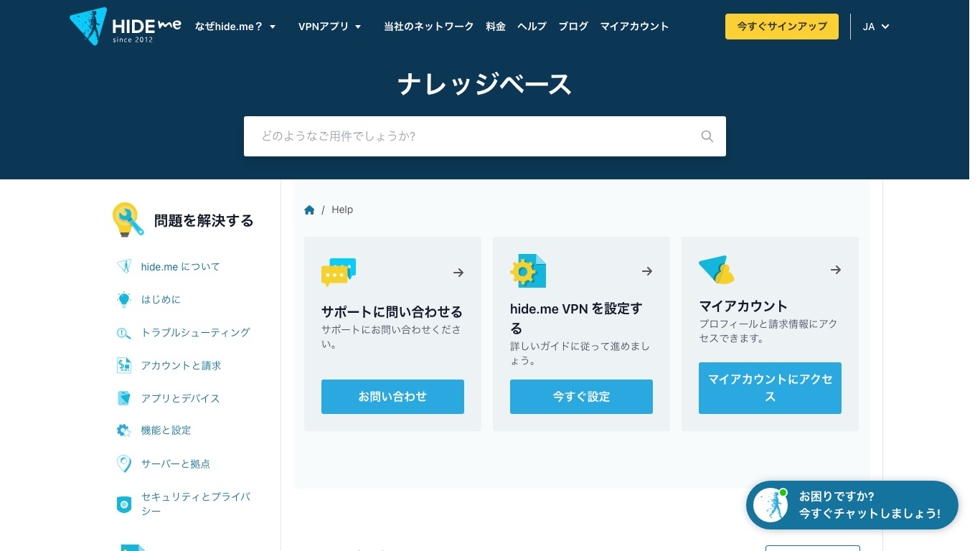Image resolution: width=980 pixels, height=551 pixels.
Task: Click the home icon in breadcrumb
Action: point(309,209)
